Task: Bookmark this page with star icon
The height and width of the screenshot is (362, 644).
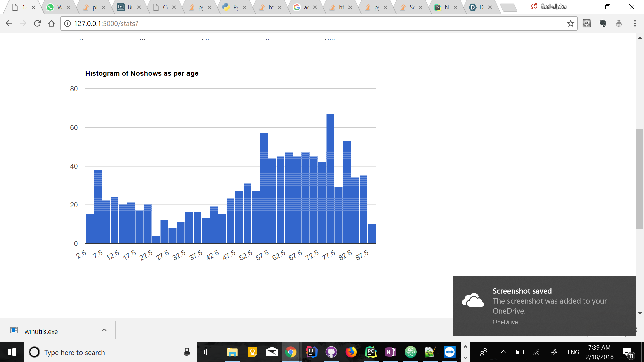Action: 570,23
